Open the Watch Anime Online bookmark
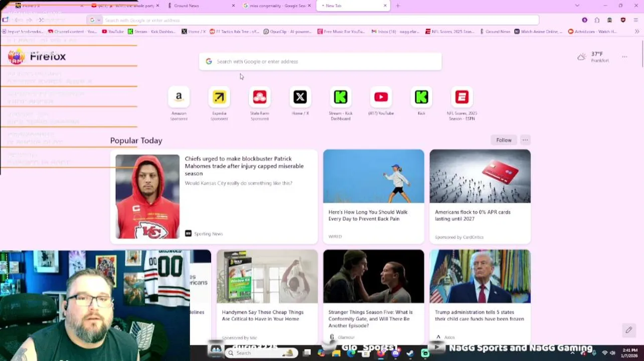Viewport: 644px width, 361px height. [x=539, y=31]
